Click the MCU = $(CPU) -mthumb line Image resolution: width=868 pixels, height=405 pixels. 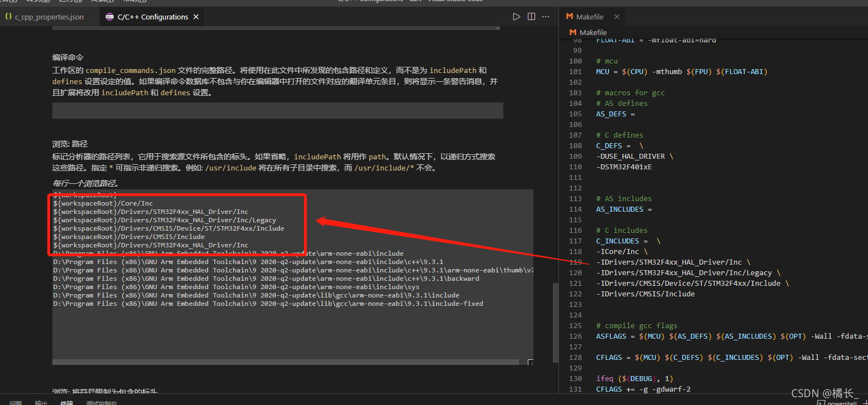point(681,71)
